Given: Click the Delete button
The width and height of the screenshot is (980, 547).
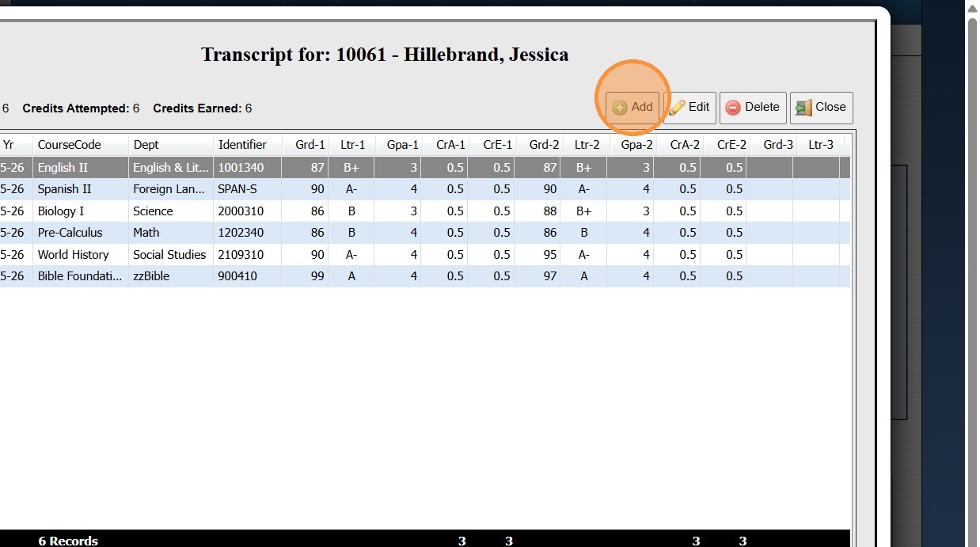Looking at the screenshot, I should pyautogui.click(x=753, y=108).
